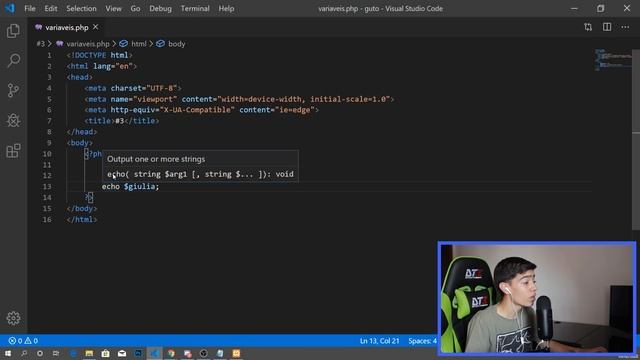
Task: Launch Microsoft Edge from taskbar
Action: click(73, 353)
